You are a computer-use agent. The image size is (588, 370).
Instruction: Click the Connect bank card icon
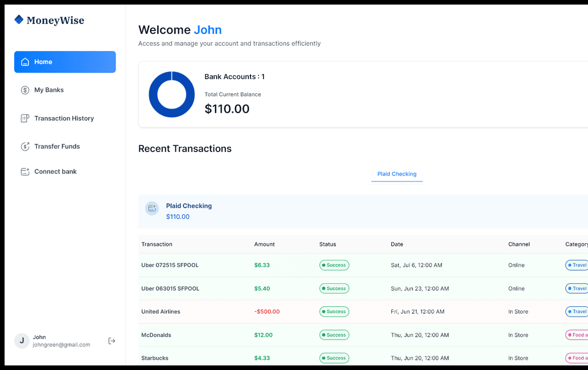pos(25,172)
